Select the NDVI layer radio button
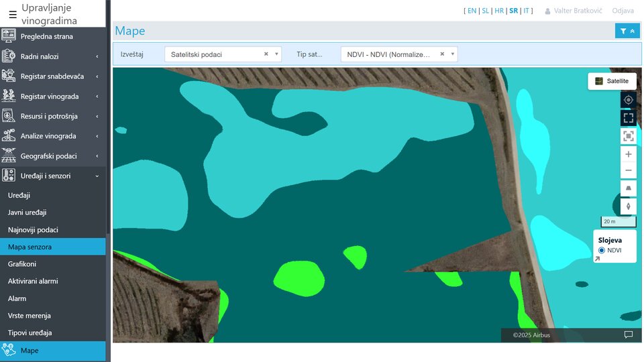644x362 pixels. click(x=602, y=250)
